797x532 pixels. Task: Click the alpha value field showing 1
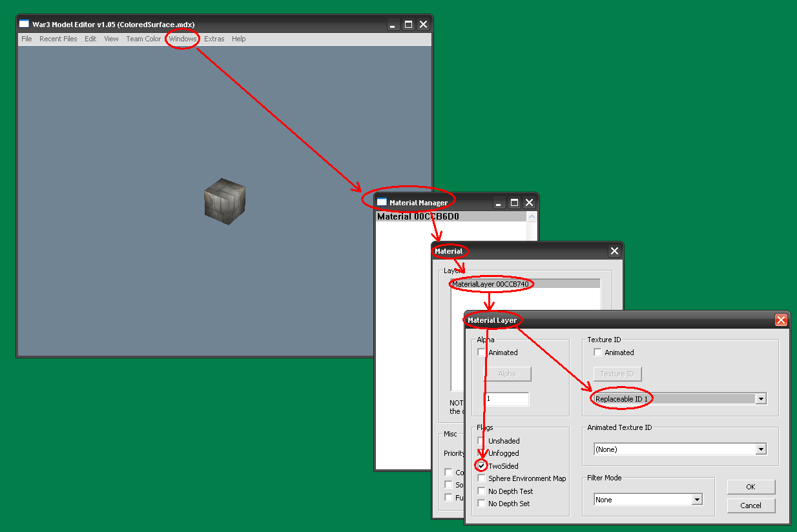point(507,399)
